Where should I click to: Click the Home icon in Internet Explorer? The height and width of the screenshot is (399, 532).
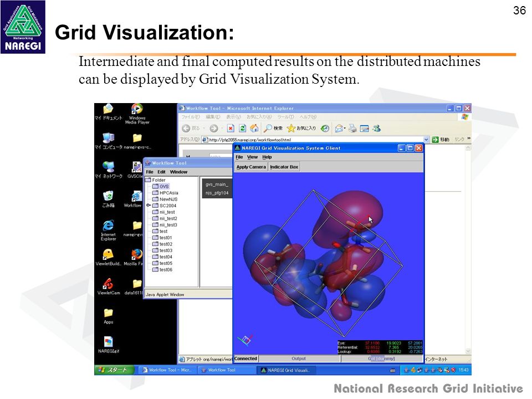coord(254,128)
